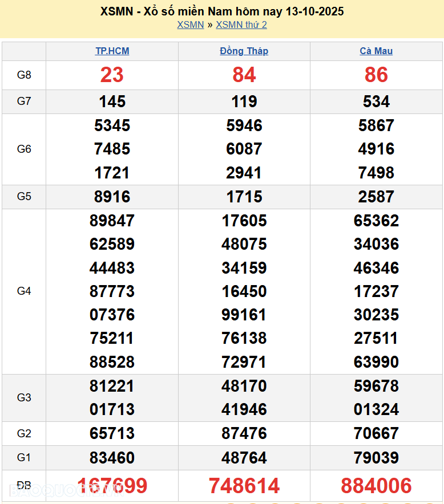Click the G5 number 1715
This screenshot has height=504, width=444.
coord(244,197)
